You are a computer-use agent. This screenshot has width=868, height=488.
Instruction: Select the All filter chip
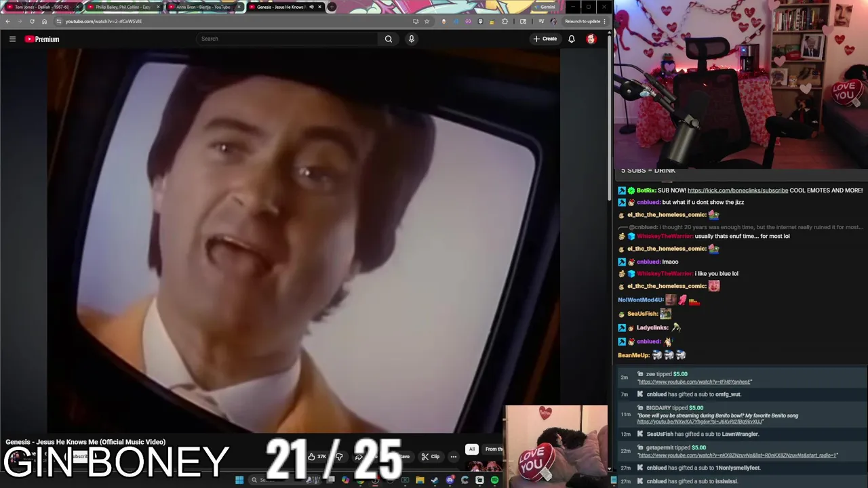coord(471,449)
